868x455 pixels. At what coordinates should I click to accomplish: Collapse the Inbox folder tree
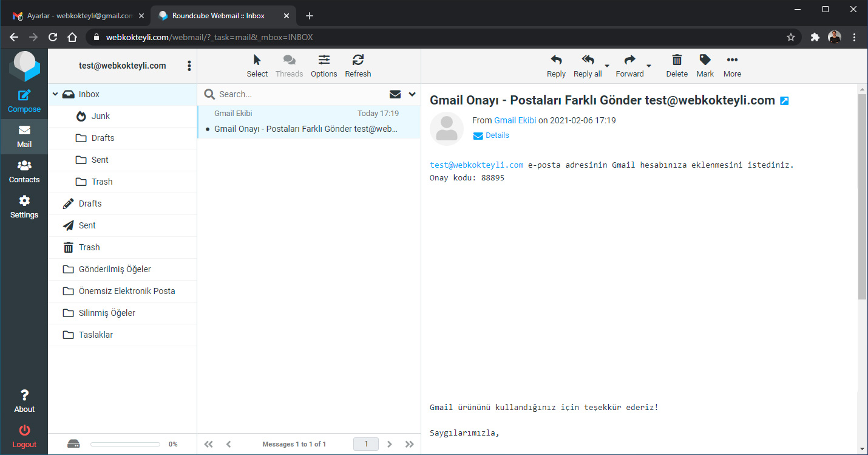pyautogui.click(x=55, y=94)
